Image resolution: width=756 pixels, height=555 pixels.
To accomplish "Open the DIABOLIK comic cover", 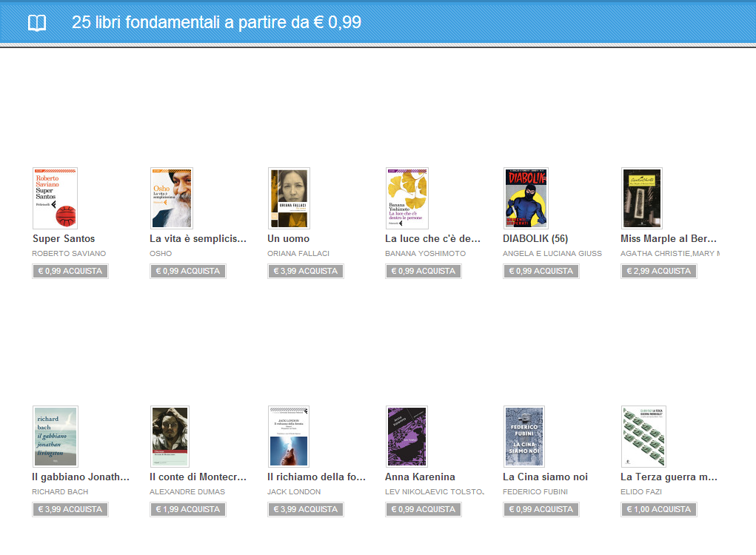I will point(526,198).
